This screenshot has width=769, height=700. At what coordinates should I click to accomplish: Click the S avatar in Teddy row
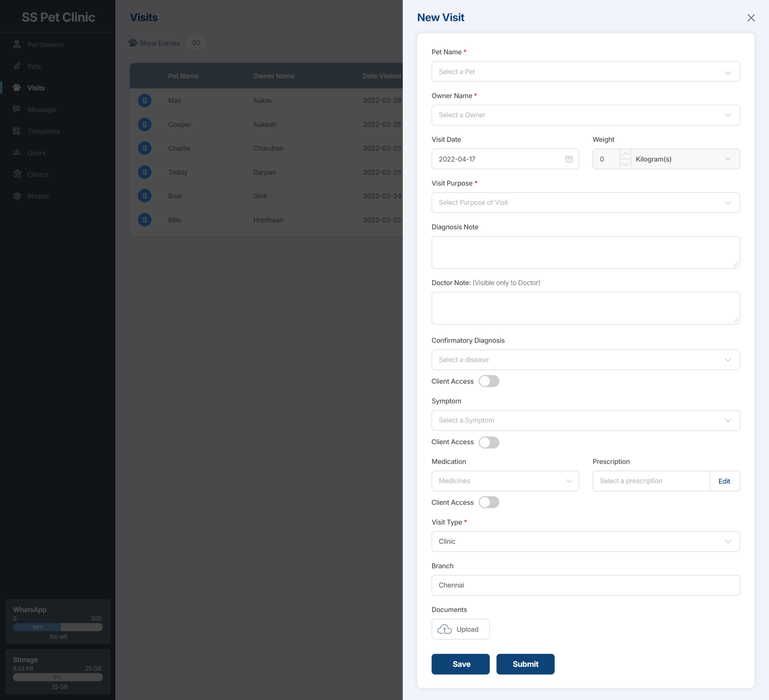pyautogui.click(x=144, y=172)
